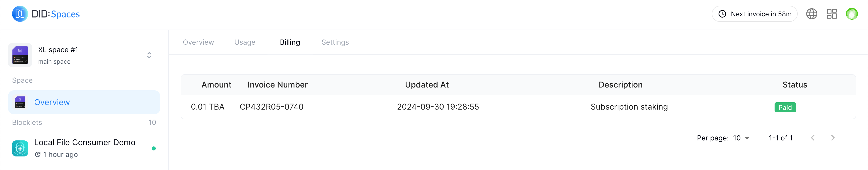Click the DID Spaces logo icon
The image size is (868, 170).
20,14
